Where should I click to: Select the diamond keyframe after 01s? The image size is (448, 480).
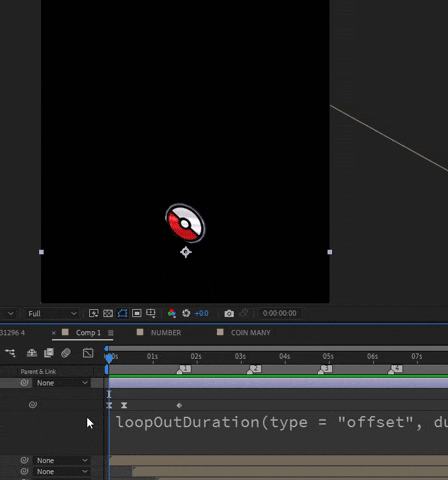click(x=179, y=405)
